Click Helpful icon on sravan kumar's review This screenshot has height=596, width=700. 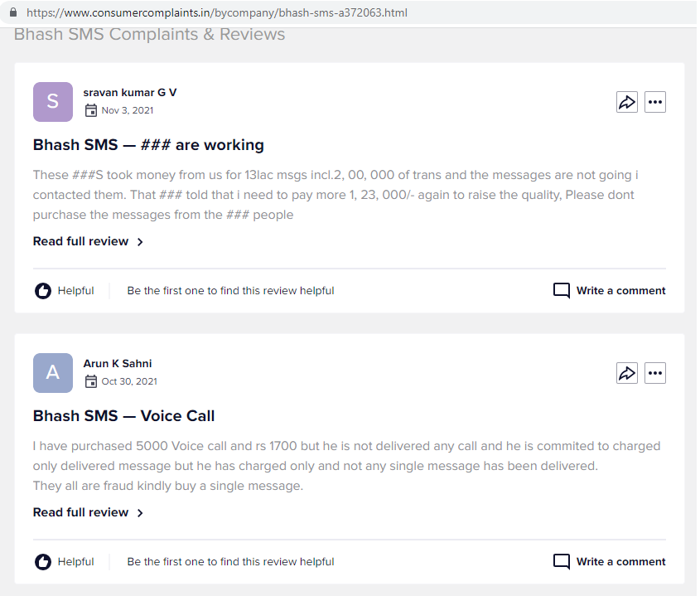[x=43, y=291]
